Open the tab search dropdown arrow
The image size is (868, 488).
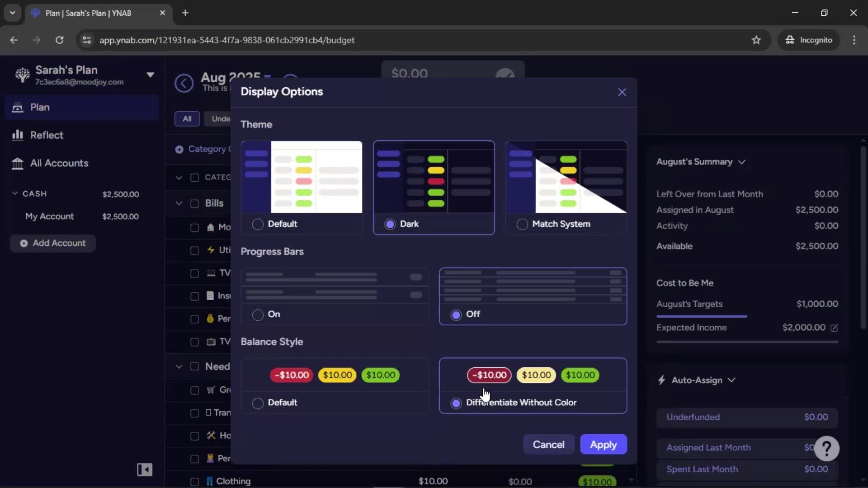(13, 13)
